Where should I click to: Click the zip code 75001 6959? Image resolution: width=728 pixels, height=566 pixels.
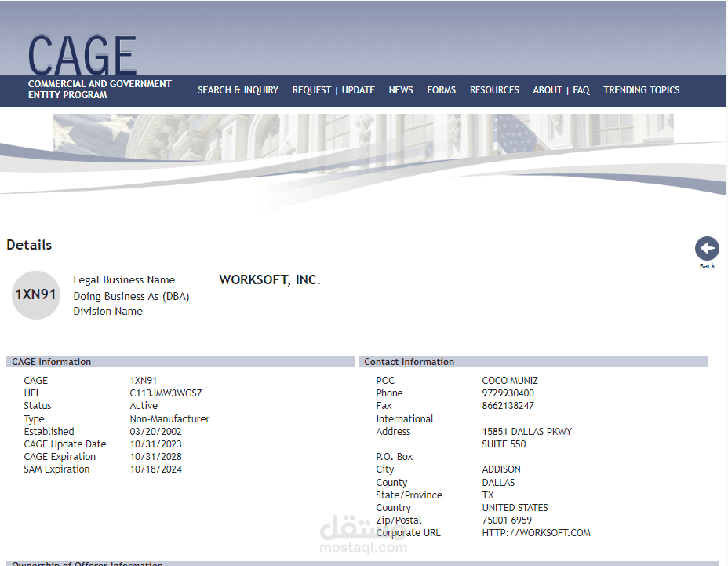[x=507, y=520]
